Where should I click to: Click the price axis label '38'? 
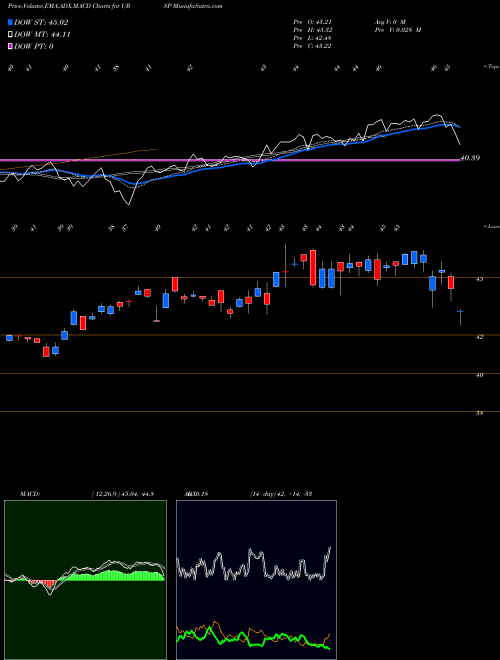[x=480, y=413]
